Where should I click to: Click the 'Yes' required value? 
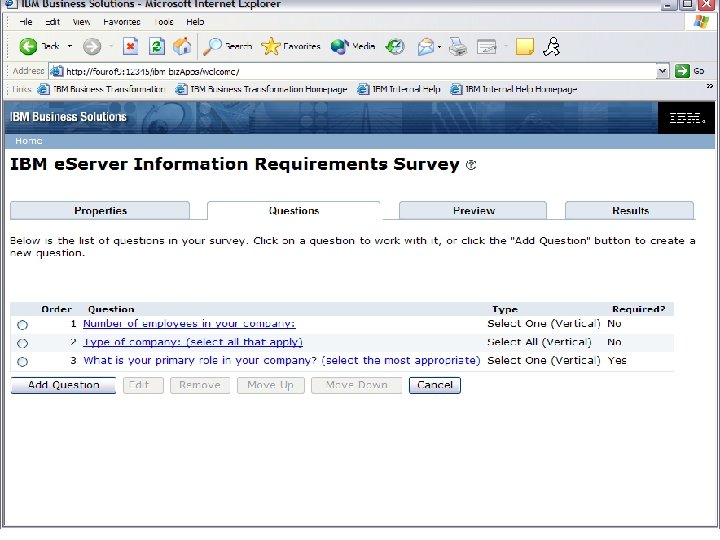point(617,360)
